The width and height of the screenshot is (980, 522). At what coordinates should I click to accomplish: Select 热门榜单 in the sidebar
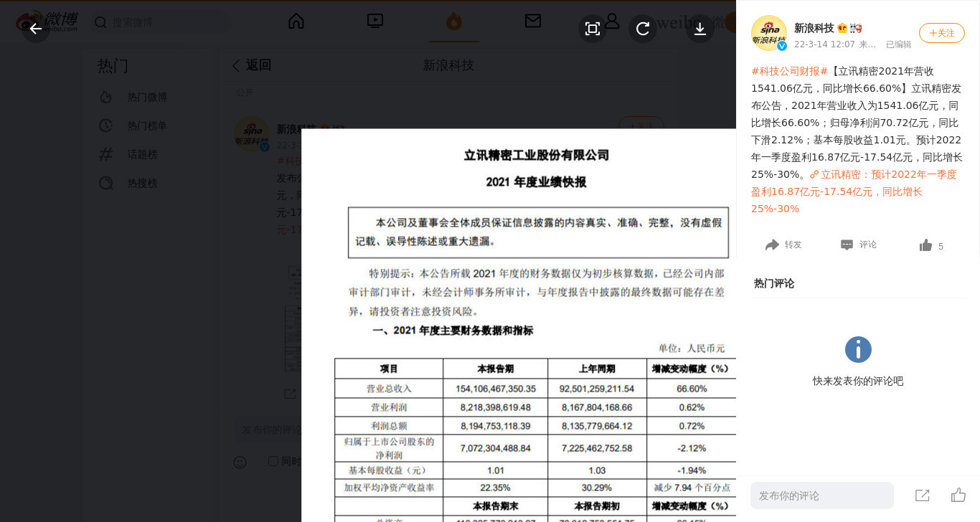[148, 125]
